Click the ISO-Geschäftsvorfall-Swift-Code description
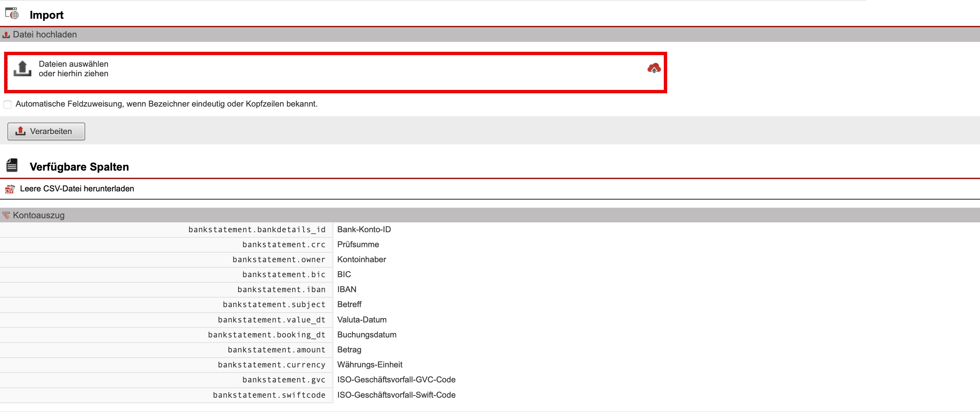980x412 pixels. [396, 395]
